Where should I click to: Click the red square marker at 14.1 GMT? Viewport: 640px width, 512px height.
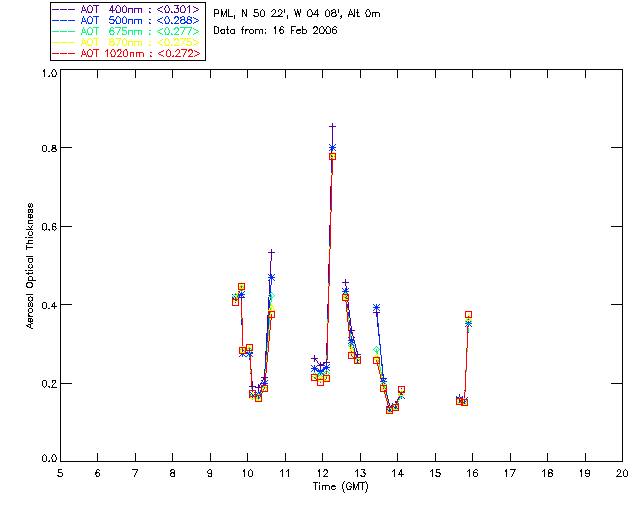(401, 389)
